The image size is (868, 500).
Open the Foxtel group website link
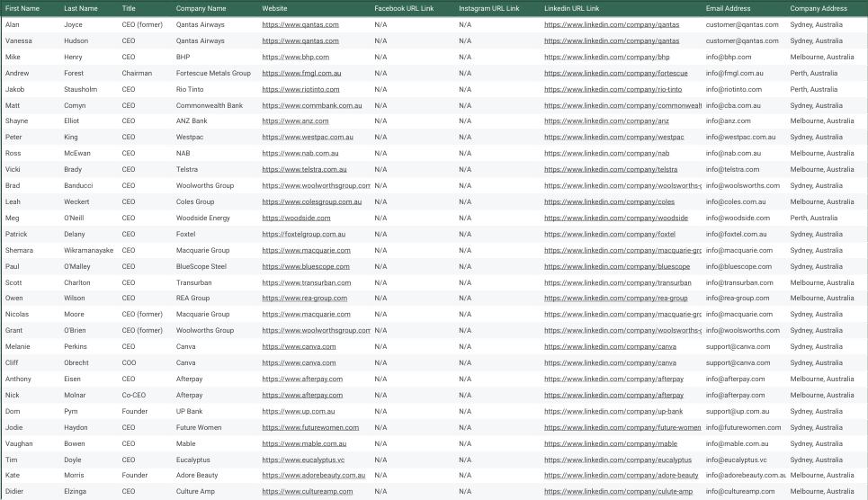coord(304,234)
